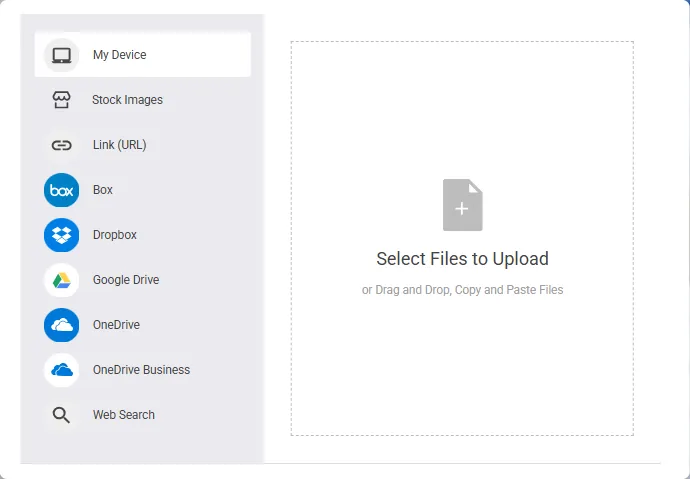Click Select Files to Upload text

tap(462, 259)
